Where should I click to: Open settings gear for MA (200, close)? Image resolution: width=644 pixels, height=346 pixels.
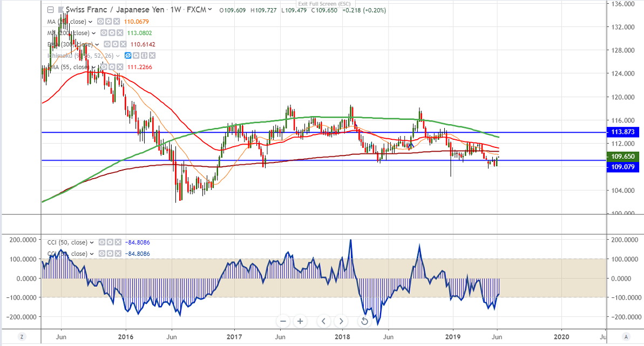(x=112, y=33)
